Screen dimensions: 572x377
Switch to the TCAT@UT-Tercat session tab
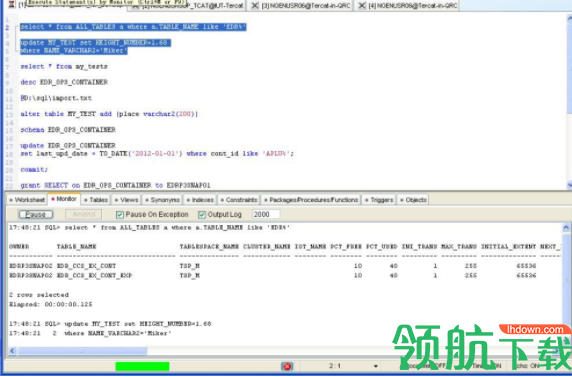186,6
